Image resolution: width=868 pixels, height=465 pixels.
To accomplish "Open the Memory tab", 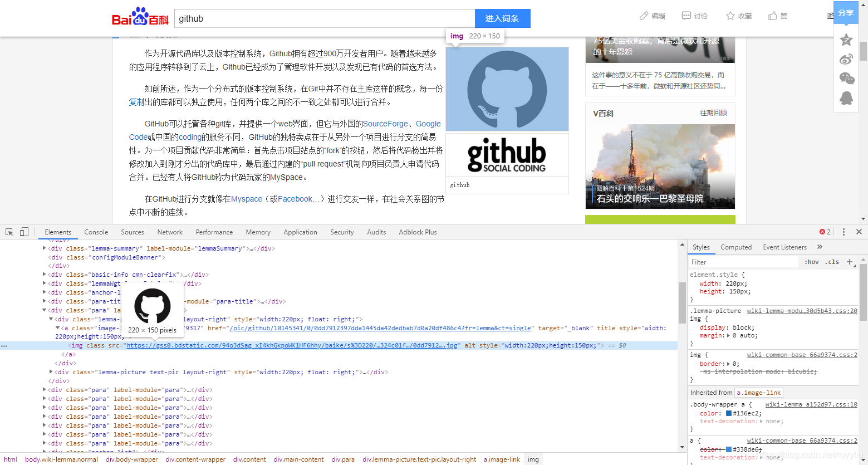I will click(258, 232).
